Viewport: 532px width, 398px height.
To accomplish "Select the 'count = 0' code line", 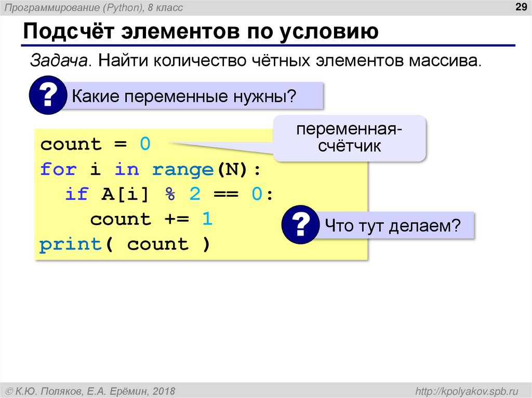I will click(95, 144).
